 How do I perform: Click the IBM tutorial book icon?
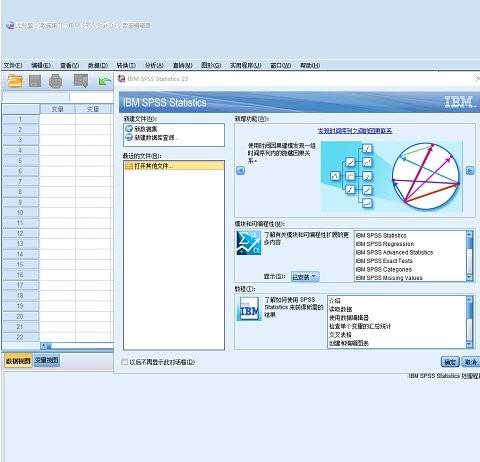[x=249, y=309]
